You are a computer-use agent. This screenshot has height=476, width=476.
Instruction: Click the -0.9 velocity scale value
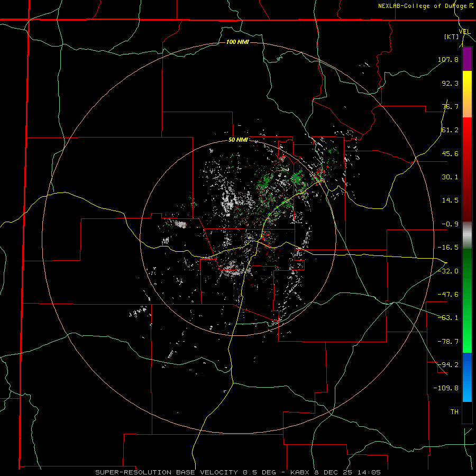450,224
